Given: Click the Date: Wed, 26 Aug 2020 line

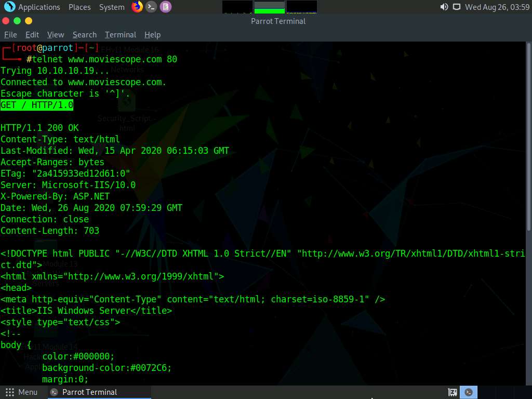Looking at the screenshot, I should click(91, 208).
